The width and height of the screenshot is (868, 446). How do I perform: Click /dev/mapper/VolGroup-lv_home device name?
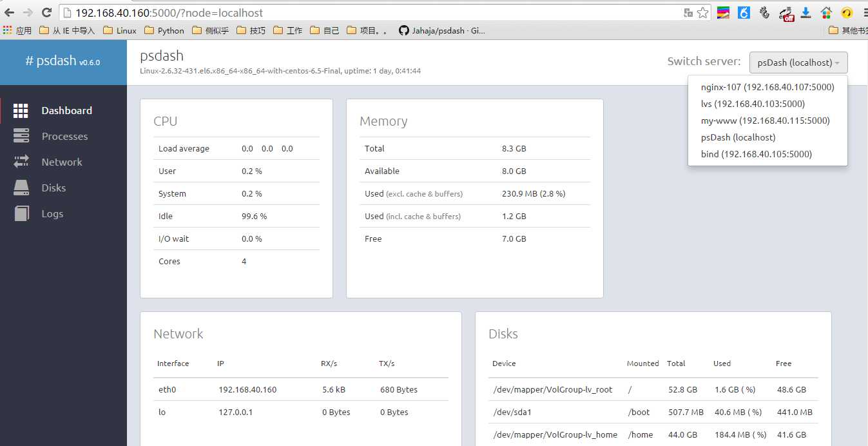point(555,434)
